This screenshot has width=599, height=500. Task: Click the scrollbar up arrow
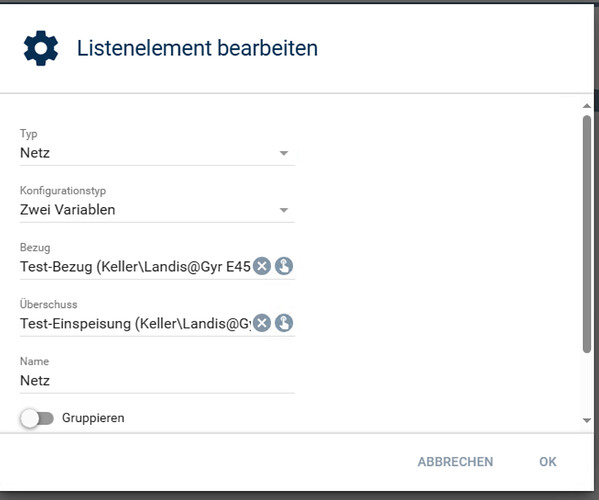[x=587, y=106]
